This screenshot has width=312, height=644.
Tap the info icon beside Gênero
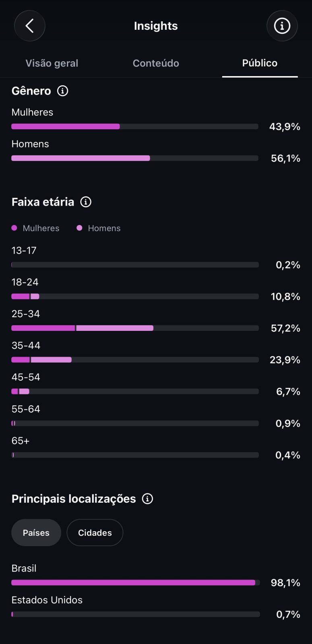point(62,91)
